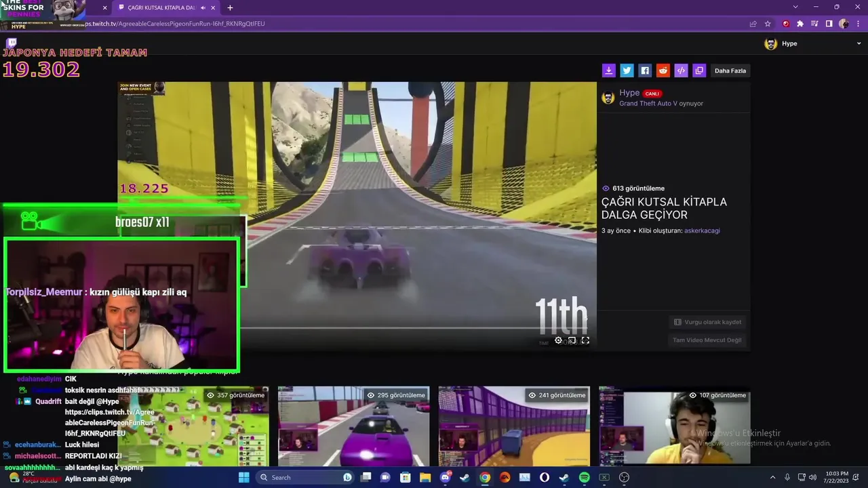This screenshot has height=488, width=868.
Task: Click the cast icon in the player
Action: click(x=572, y=340)
